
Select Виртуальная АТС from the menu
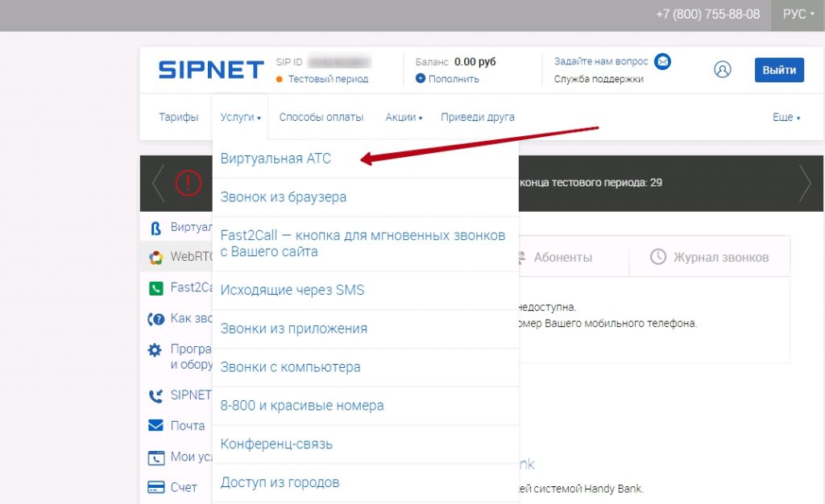(x=276, y=158)
